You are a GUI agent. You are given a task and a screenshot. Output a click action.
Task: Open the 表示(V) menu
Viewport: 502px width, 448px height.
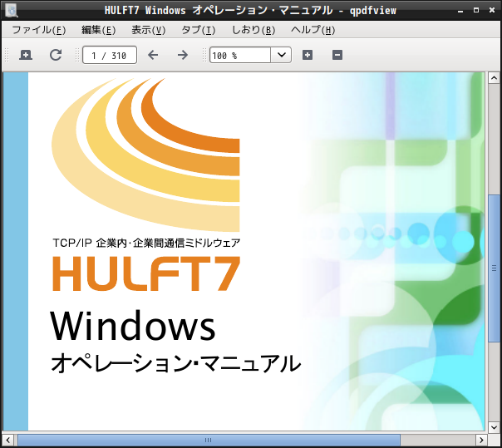(x=149, y=30)
